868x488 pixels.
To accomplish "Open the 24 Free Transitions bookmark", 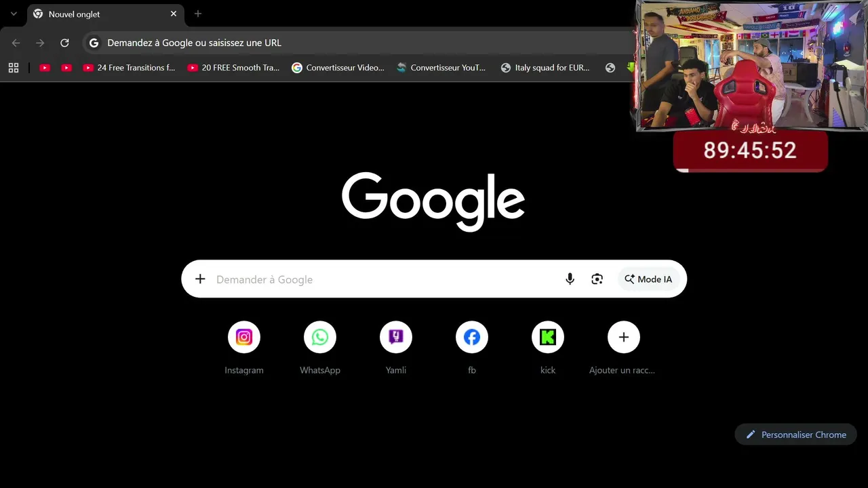I will tap(129, 68).
